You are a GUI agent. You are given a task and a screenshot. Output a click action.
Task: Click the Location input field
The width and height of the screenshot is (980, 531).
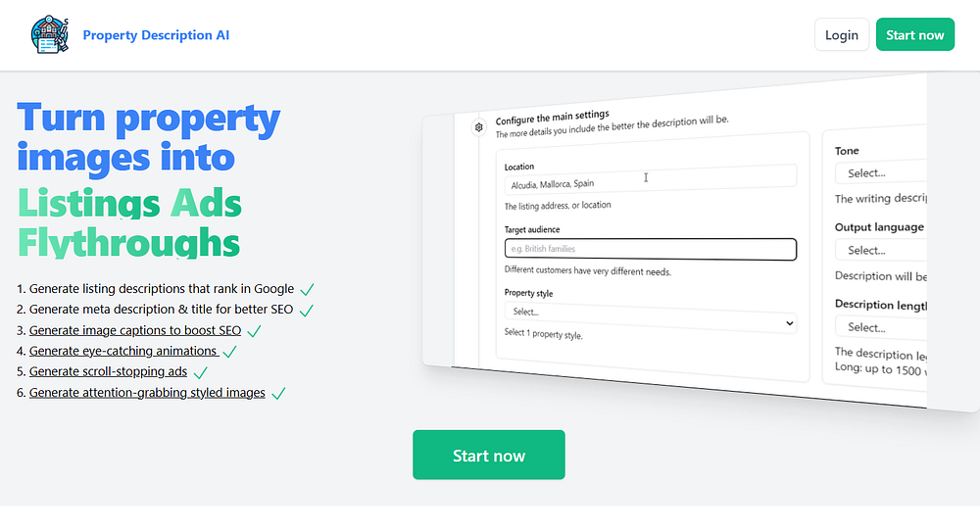[x=650, y=180]
